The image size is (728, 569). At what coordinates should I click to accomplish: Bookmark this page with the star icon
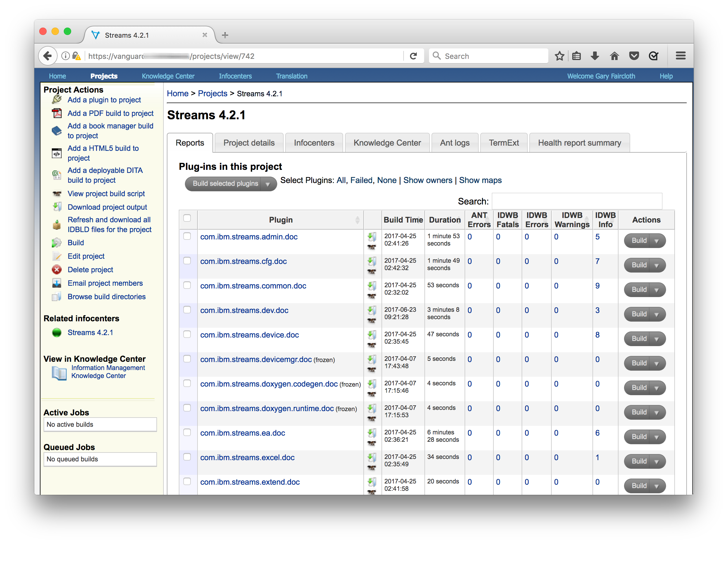559,56
